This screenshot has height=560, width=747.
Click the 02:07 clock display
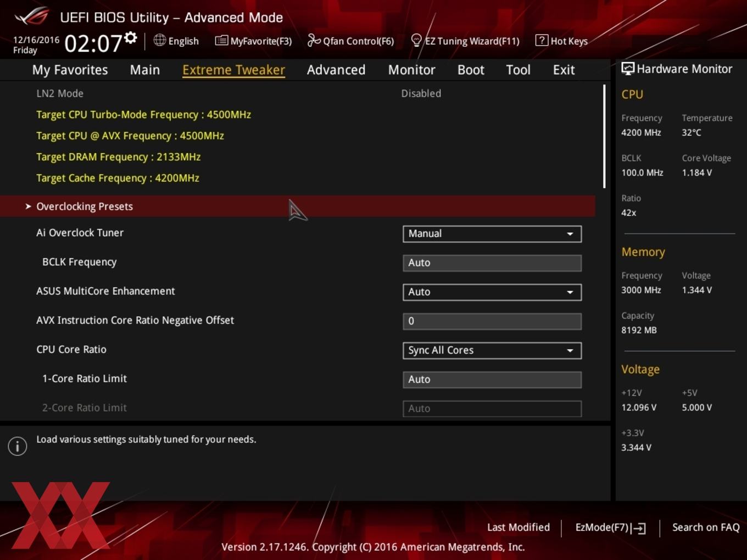93,43
